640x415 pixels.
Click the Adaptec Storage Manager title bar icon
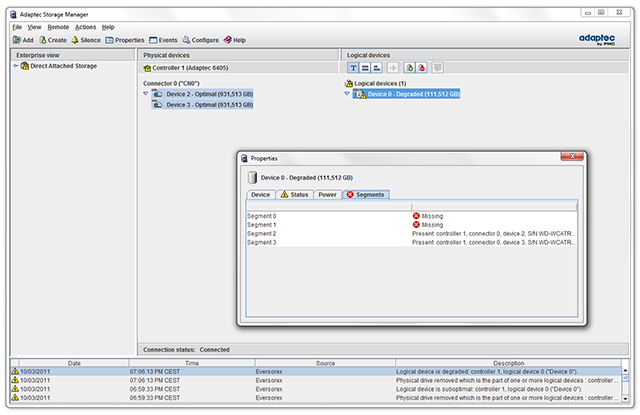pyautogui.click(x=13, y=14)
